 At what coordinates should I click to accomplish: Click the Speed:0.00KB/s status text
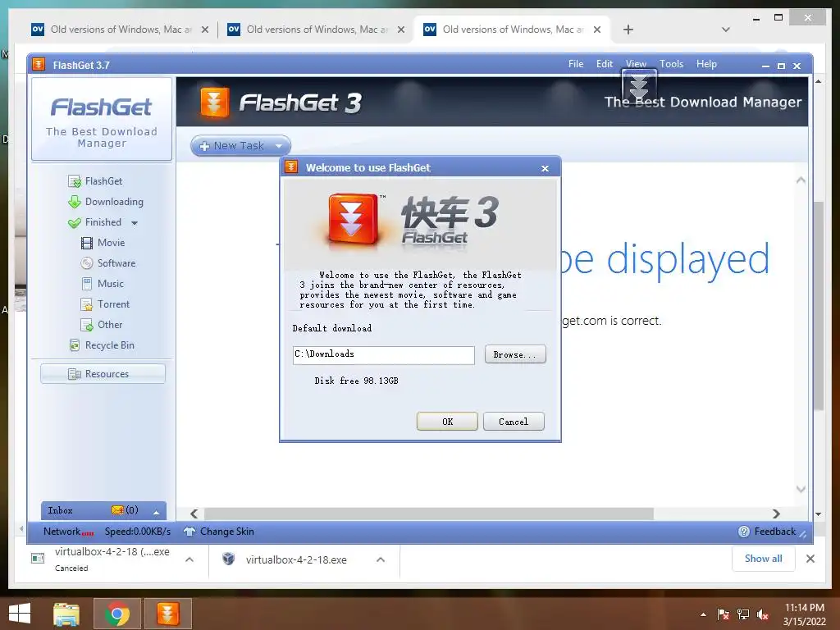click(x=138, y=532)
